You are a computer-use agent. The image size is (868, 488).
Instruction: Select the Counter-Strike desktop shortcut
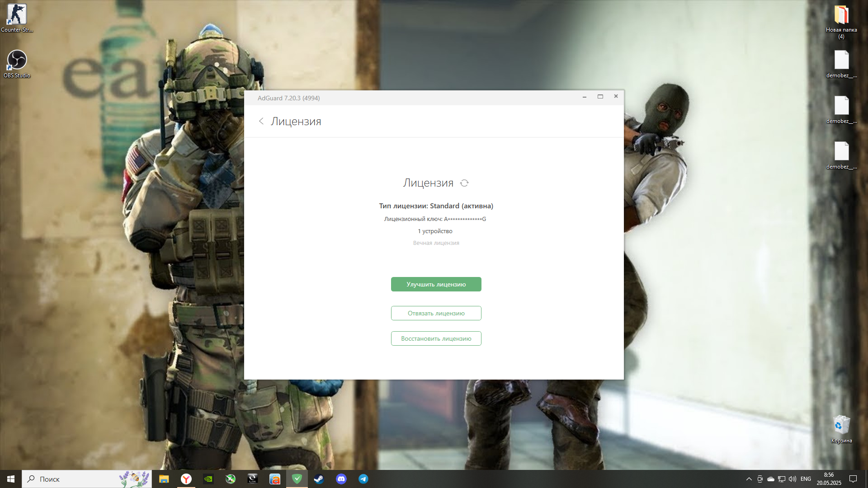(x=17, y=18)
